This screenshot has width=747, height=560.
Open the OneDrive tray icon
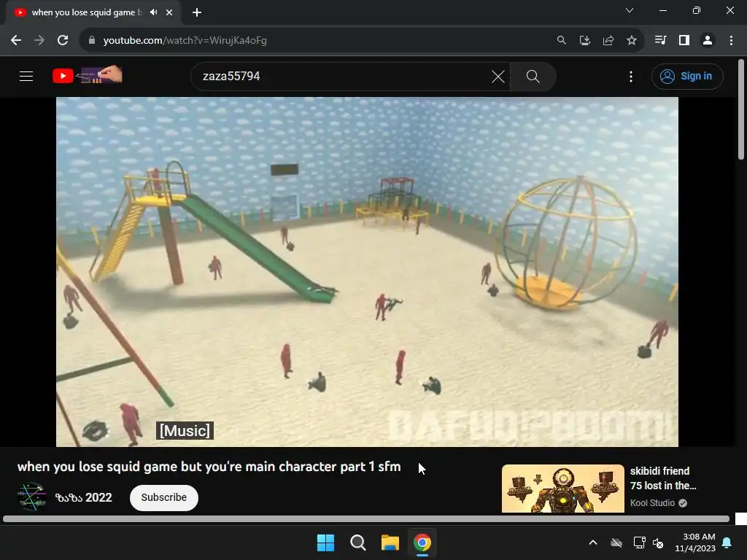tap(616, 542)
